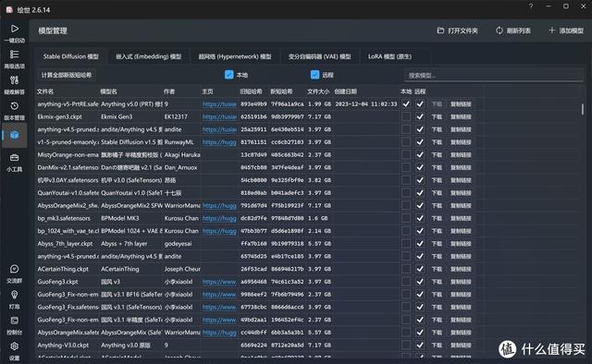Switch to LoRA 模型 (原生) tab
The width and height of the screenshot is (592, 364).
(x=390, y=56)
